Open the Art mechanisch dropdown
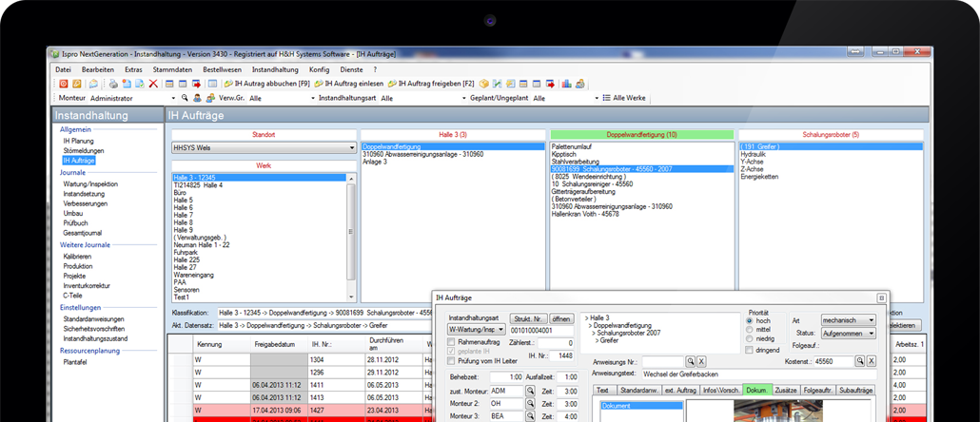This screenshot has width=980, height=422. 848,319
